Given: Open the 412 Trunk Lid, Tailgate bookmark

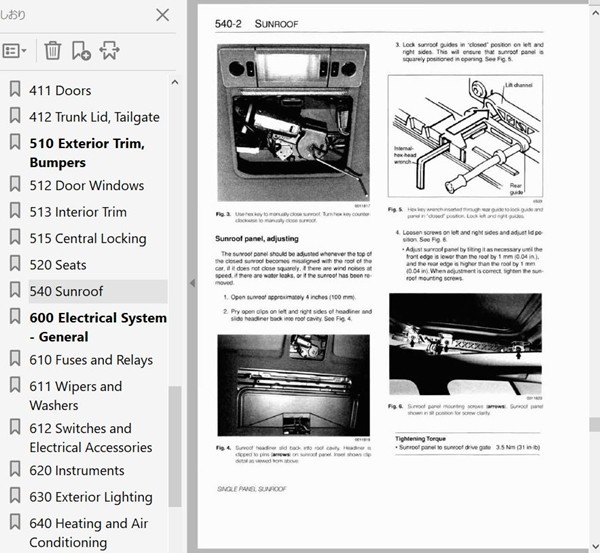Looking at the screenshot, I should tap(94, 117).
